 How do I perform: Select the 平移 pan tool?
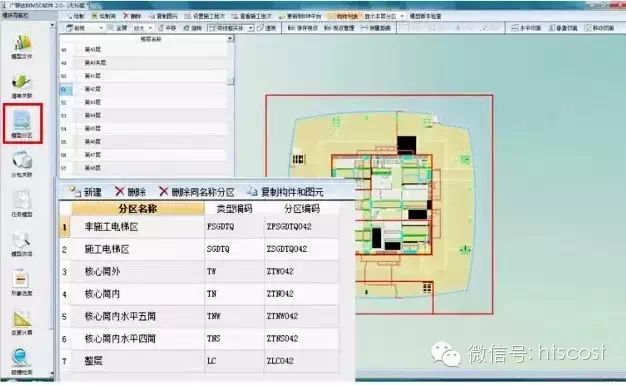(167, 28)
